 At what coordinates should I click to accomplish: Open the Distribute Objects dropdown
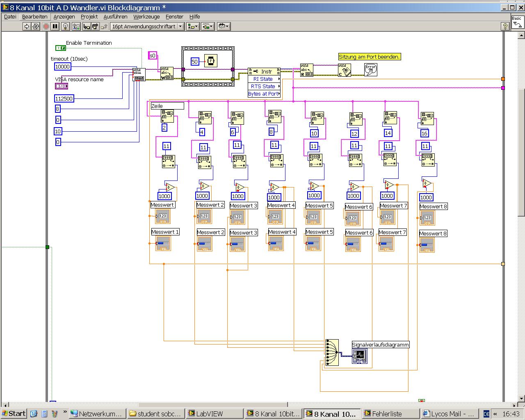(208, 26)
